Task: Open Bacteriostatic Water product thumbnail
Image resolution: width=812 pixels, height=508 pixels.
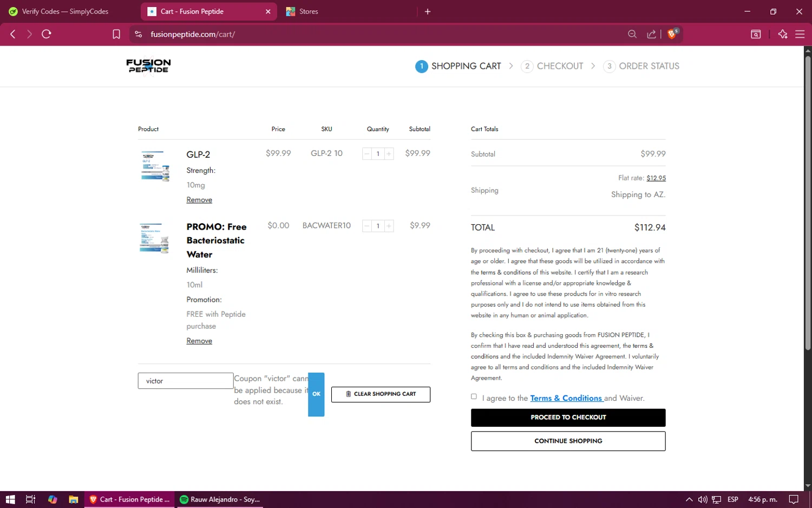Action: [x=155, y=238]
